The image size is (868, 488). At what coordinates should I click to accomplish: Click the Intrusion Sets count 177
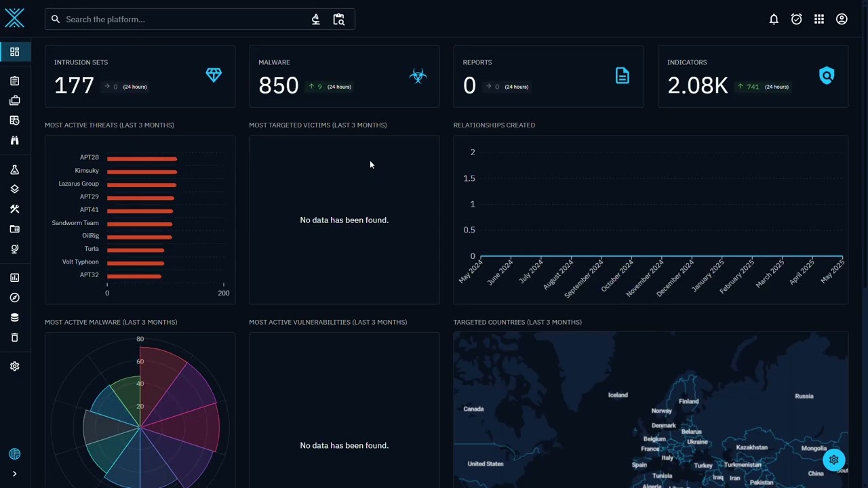click(74, 85)
